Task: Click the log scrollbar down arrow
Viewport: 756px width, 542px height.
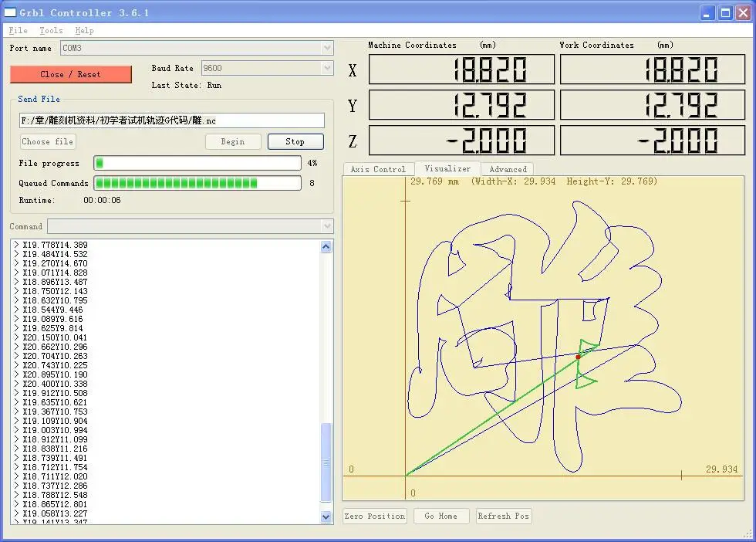Action: click(326, 517)
